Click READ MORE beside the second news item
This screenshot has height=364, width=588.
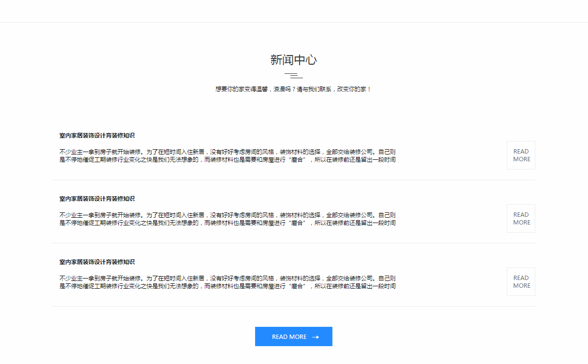(x=521, y=218)
